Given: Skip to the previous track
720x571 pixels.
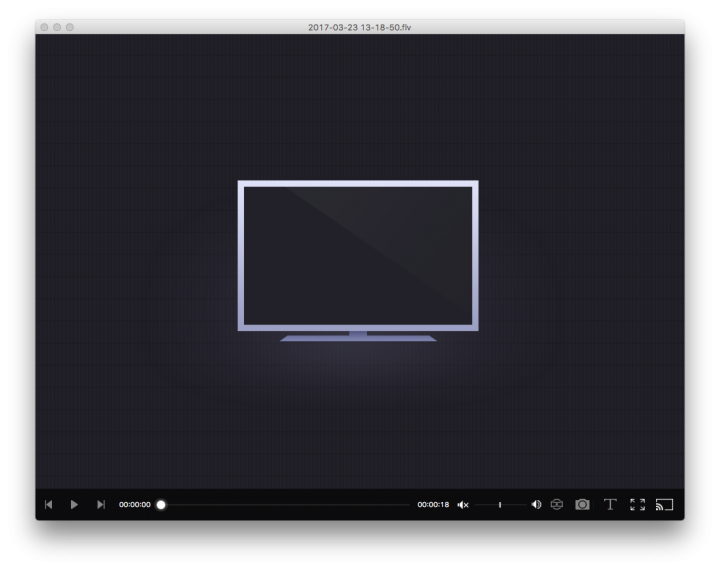Looking at the screenshot, I should pyautogui.click(x=49, y=504).
